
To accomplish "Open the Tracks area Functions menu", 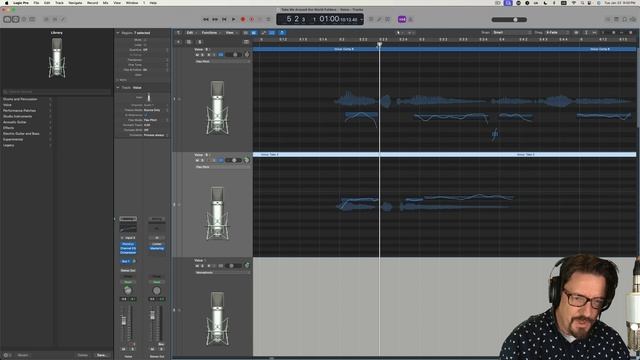I will [210, 33].
